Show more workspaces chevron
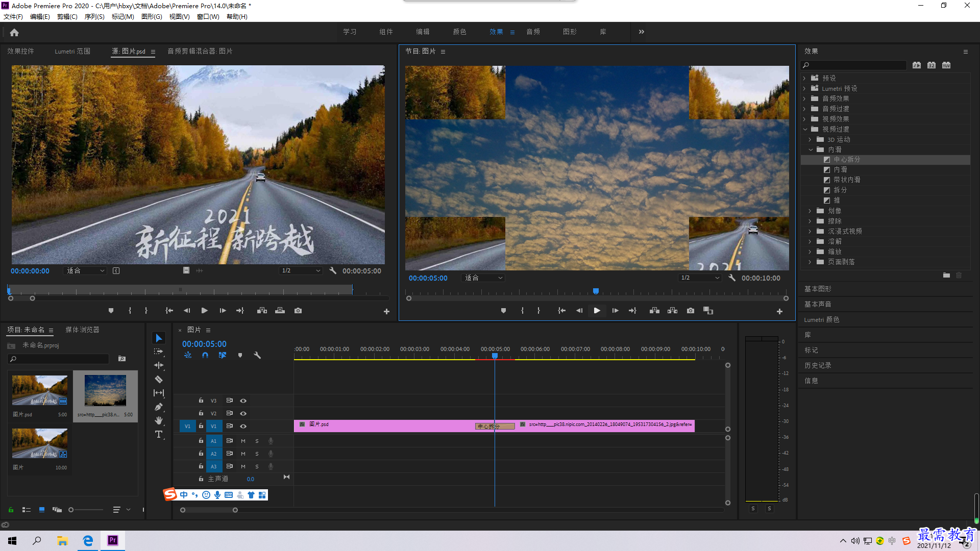 [x=642, y=32]
